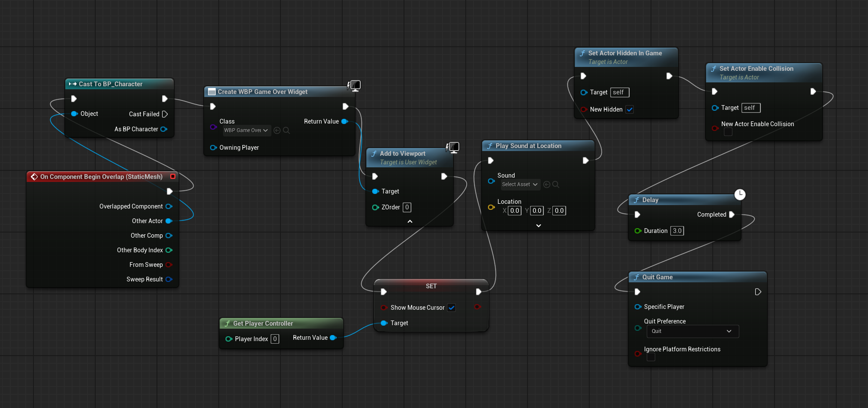Screen dimensions: 868x408
Task: Select the Play Sound at Location node title
Action: [x=528, y=146]
